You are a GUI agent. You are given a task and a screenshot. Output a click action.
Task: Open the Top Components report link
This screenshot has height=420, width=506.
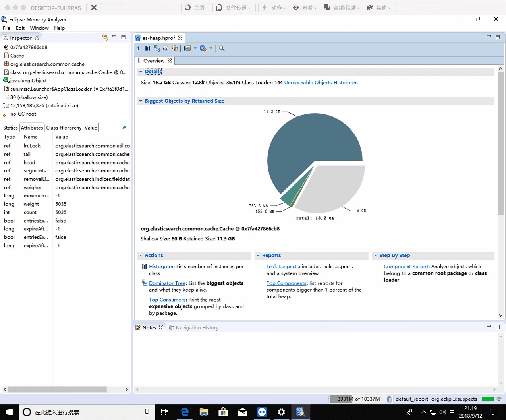(286, 283)
